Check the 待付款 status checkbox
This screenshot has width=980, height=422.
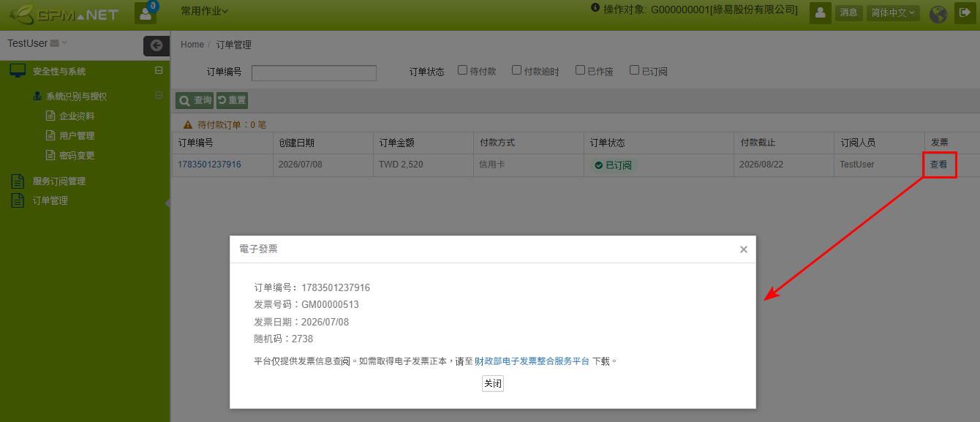(462, 70)
